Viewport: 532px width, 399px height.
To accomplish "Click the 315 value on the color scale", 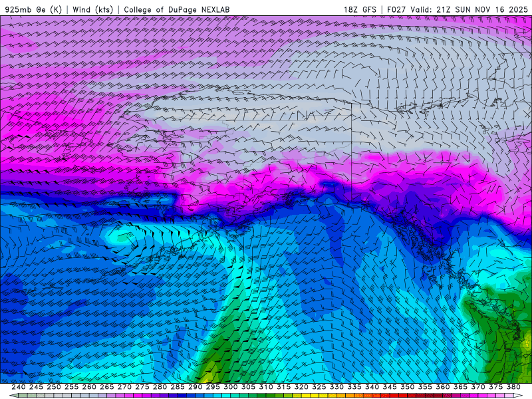I will coord(283,387).
